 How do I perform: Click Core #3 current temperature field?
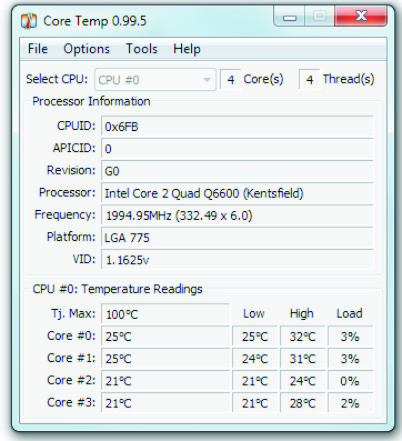165,403
